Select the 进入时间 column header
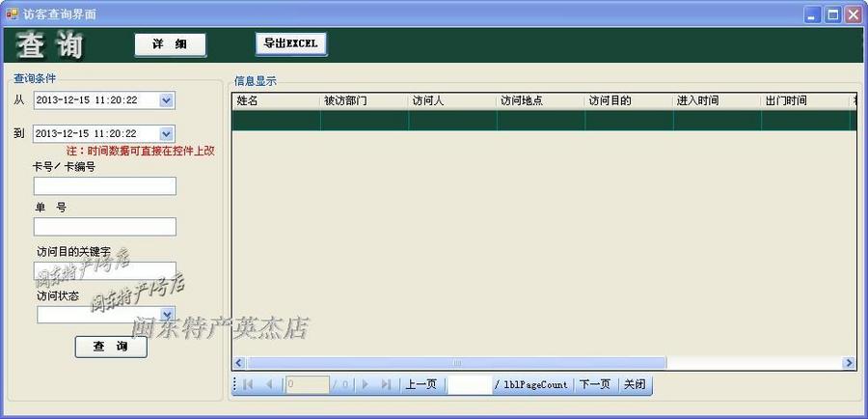This screenshot has height=419, width=868. (x=717, y=100)
